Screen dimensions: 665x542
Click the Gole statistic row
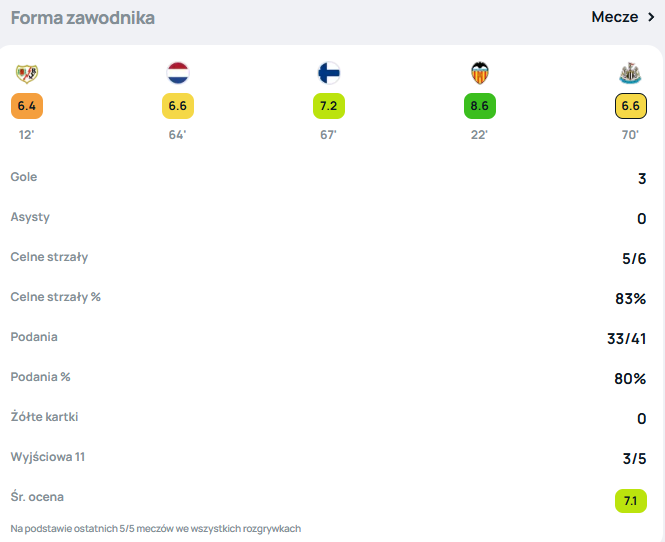328,177
